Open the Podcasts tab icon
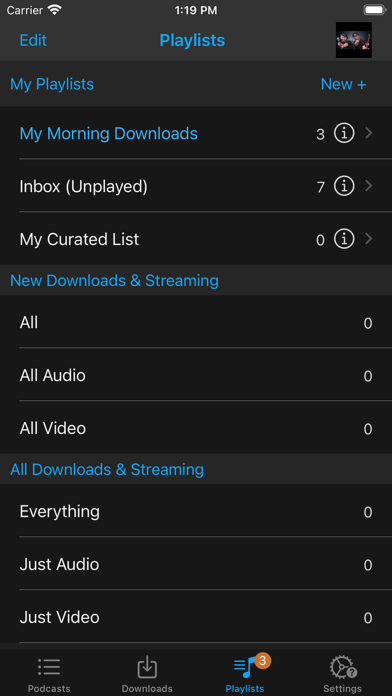 49,667
